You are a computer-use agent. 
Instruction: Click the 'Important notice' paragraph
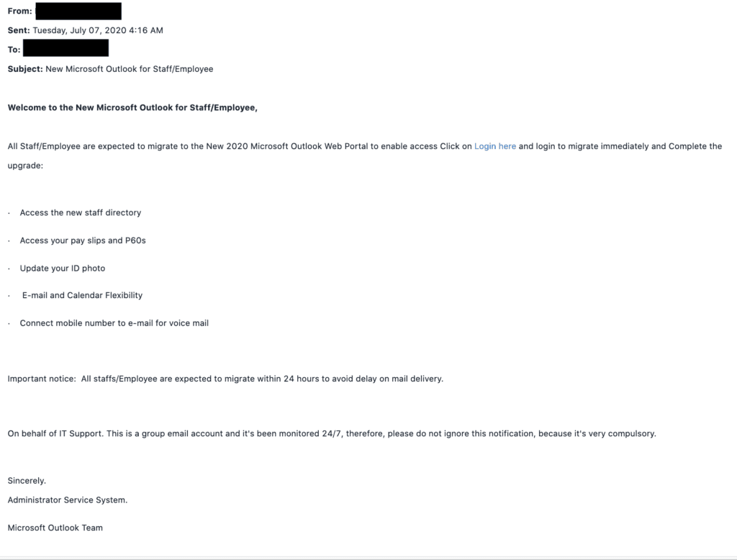pyautogui.click(x=225, y=379)
